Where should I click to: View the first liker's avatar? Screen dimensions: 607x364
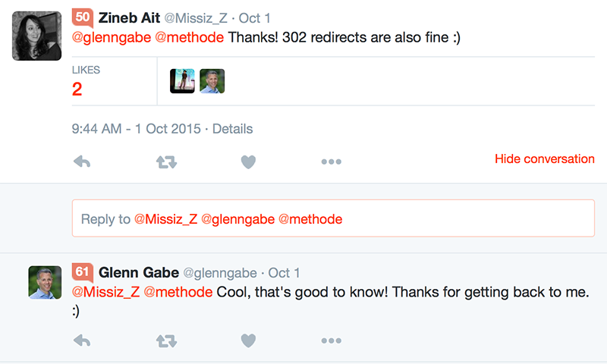(182, 81)
